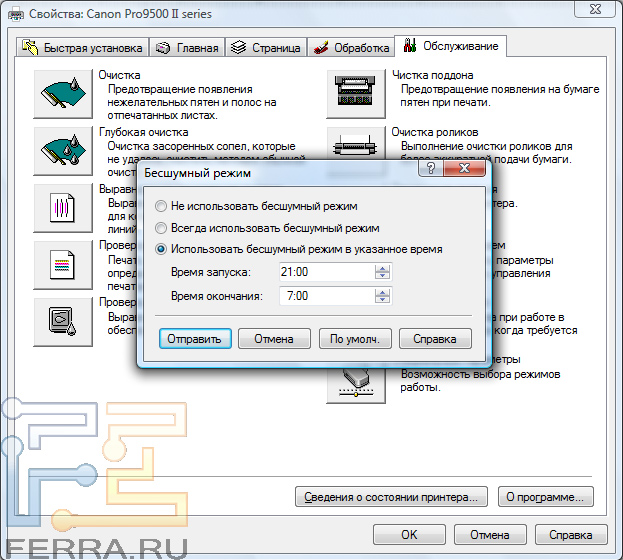Click the Чистка поддона heading text
This screenshot has width=623, height=560.
coord(433,75)
